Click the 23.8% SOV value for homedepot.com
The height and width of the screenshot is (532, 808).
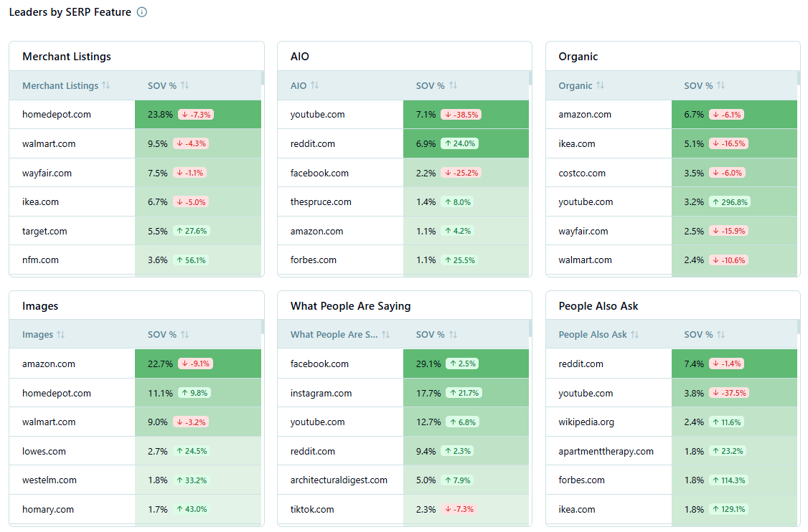point(160,114)
